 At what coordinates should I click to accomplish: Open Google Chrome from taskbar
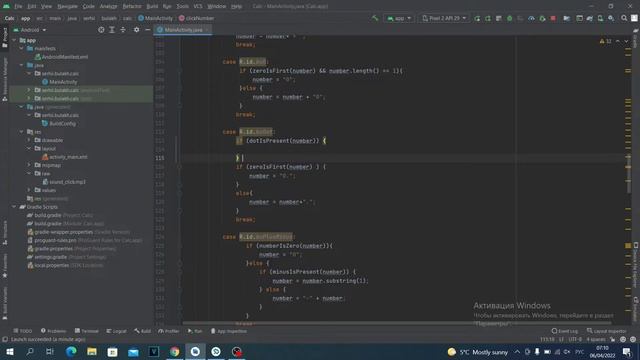tap(175, 351)
